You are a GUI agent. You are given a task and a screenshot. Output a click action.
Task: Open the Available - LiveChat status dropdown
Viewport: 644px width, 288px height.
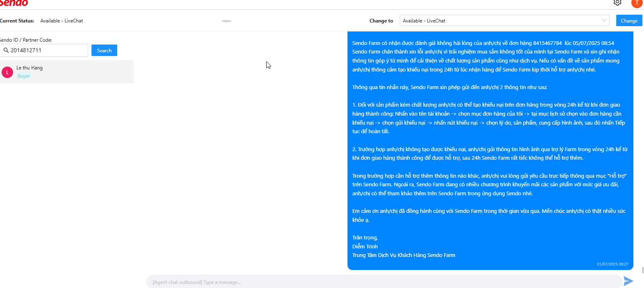pyautogui.click(x=504, y=20)
